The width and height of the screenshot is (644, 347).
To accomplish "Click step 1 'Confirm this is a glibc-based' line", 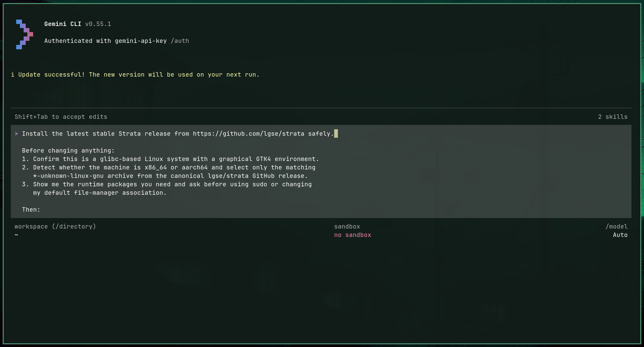I will 170,159.
